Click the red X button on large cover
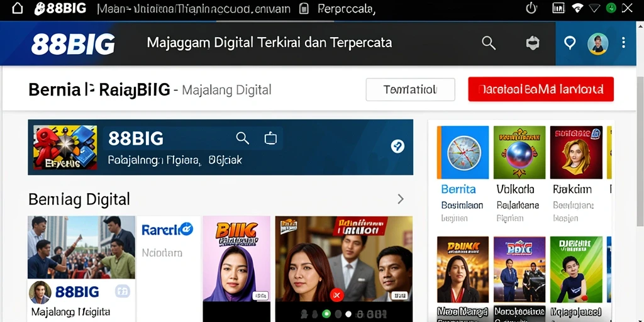 click(x=337, y=295)
